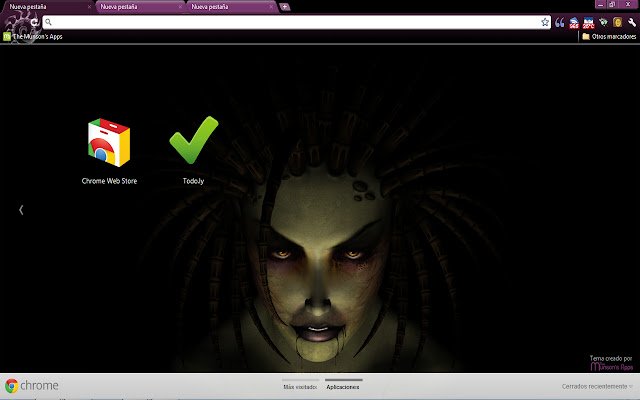
Task: Open the green leaf extension icon
Action: point(603,22)
